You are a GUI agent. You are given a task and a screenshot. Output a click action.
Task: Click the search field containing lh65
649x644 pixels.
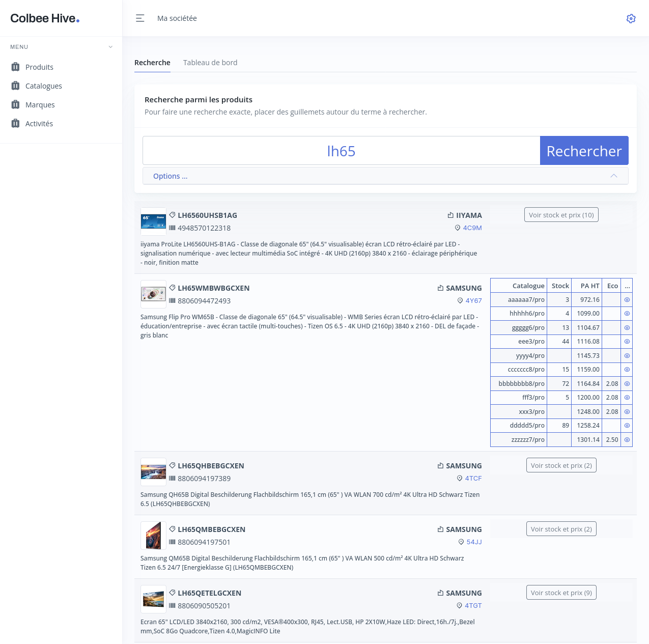[341, 151]
